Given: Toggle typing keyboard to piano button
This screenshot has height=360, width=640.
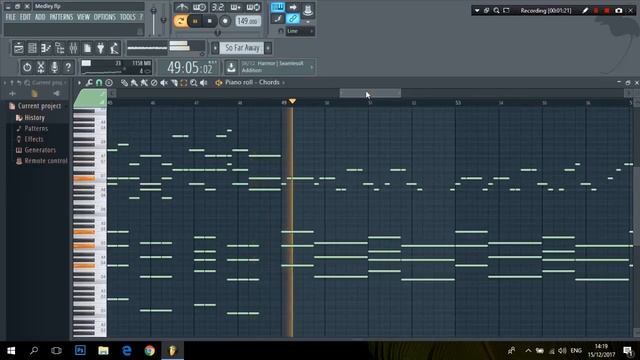Looking at the screenshot, I should (x=278, y=7).
